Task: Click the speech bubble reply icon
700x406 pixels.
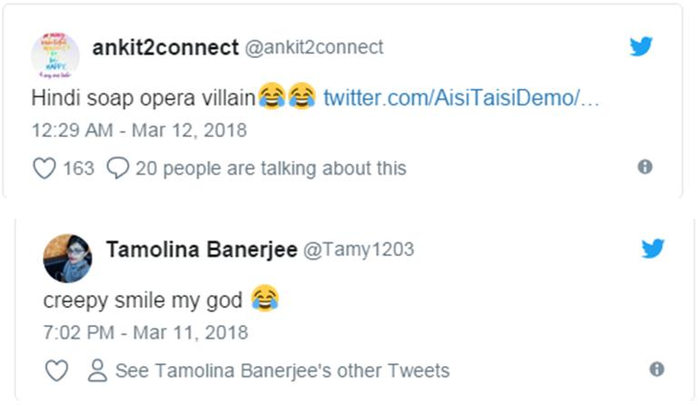Action: [117, 168]
